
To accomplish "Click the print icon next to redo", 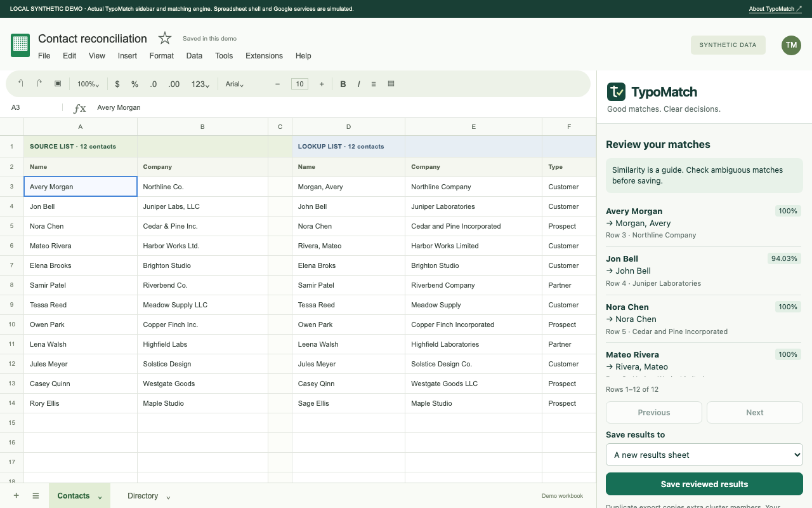I will (58, 84).
